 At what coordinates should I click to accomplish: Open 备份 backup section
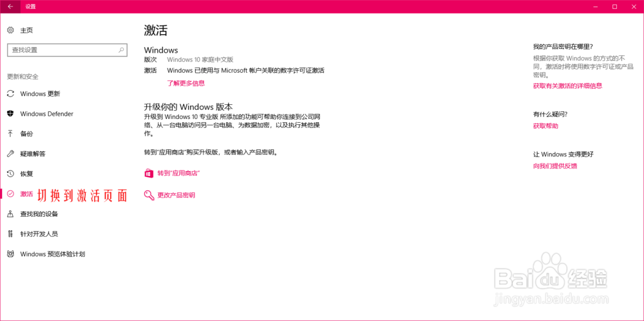tap(26, 134)
